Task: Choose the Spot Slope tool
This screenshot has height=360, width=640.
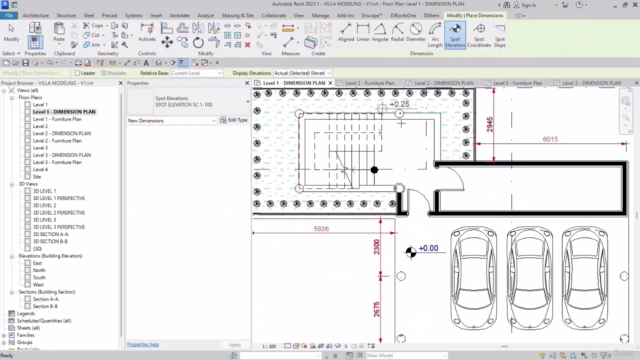Action: point(500,35)
